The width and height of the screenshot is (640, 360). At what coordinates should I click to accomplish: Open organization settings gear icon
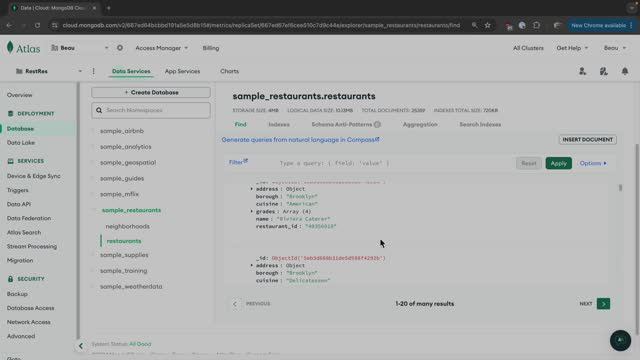[120, 48]
